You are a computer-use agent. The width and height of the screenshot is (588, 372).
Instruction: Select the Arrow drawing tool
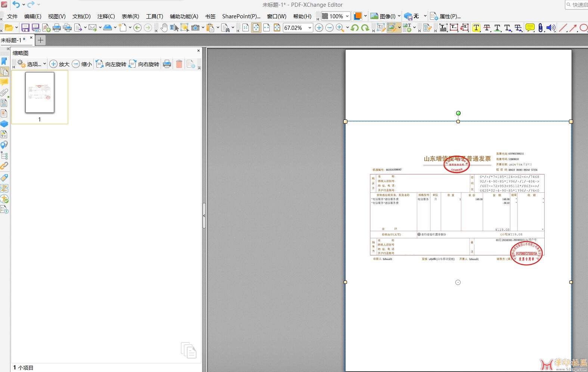coord(573,28)
